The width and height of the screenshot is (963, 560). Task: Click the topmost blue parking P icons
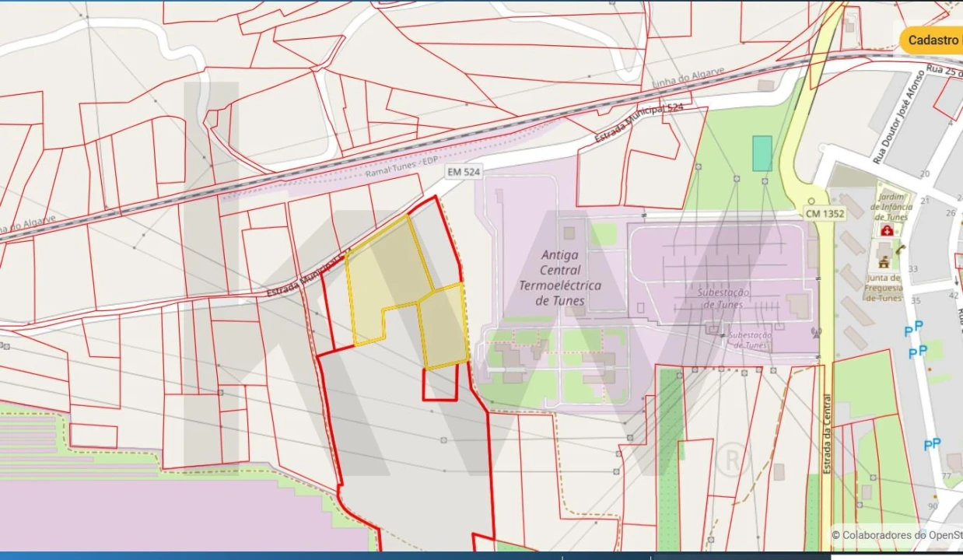[x=914, y=328]
